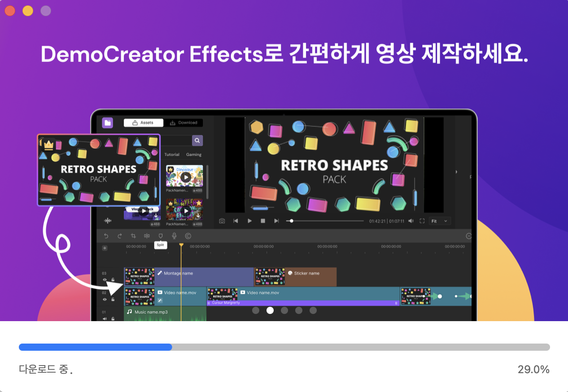Toggle the lock on track 03
This screenshot has width=568, height=392.
(113, 280)
